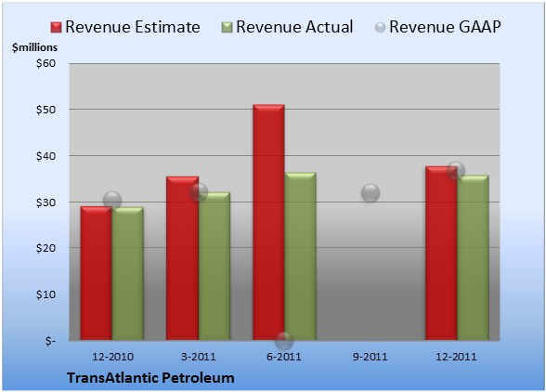This screenshot has width=546, height=392.
Task: Click the $millions axis unit label
Action: pyautogui.click(x=35, y=47)
